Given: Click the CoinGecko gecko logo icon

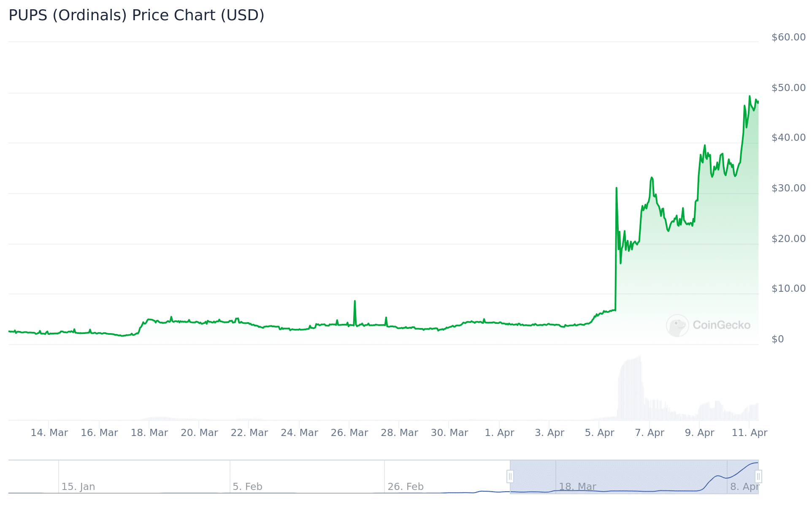Looking at the screenshot, I should (678, 325).
